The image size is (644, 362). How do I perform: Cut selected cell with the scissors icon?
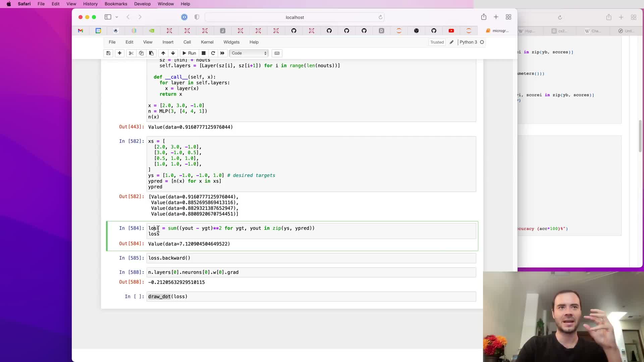[131, 53]
